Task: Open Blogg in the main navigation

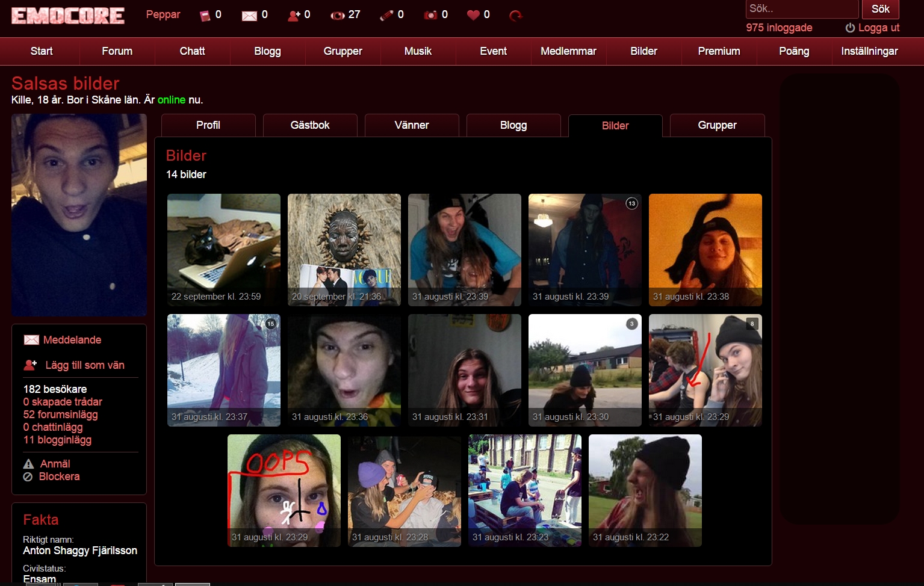Action: pyautogui.click(x=268, y=51)
